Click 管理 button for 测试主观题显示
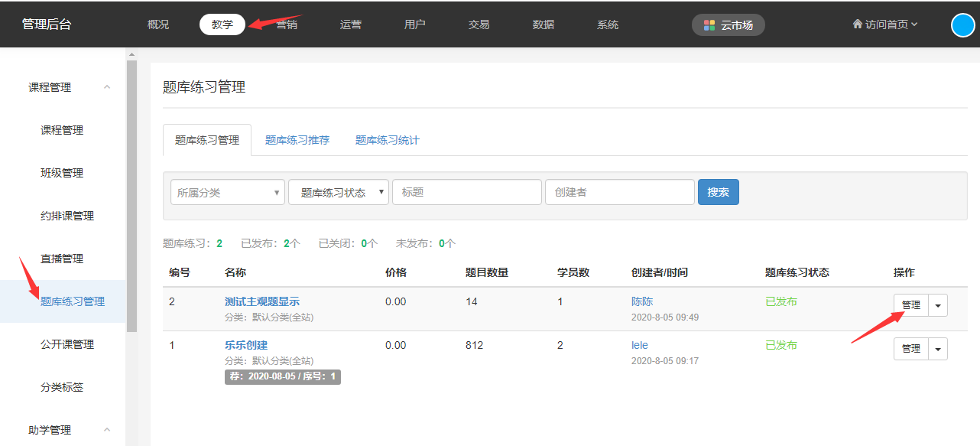 [x=910, y=305]
